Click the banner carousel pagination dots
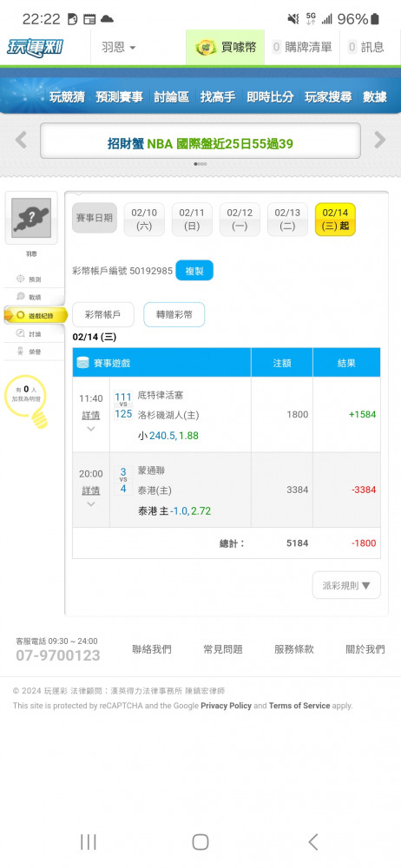 [200, 164]
